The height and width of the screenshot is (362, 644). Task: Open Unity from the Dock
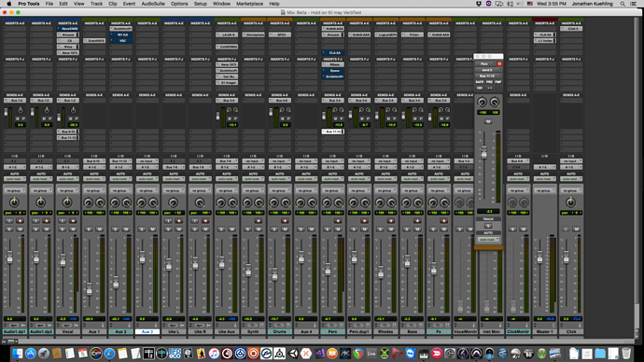point(293,354)
